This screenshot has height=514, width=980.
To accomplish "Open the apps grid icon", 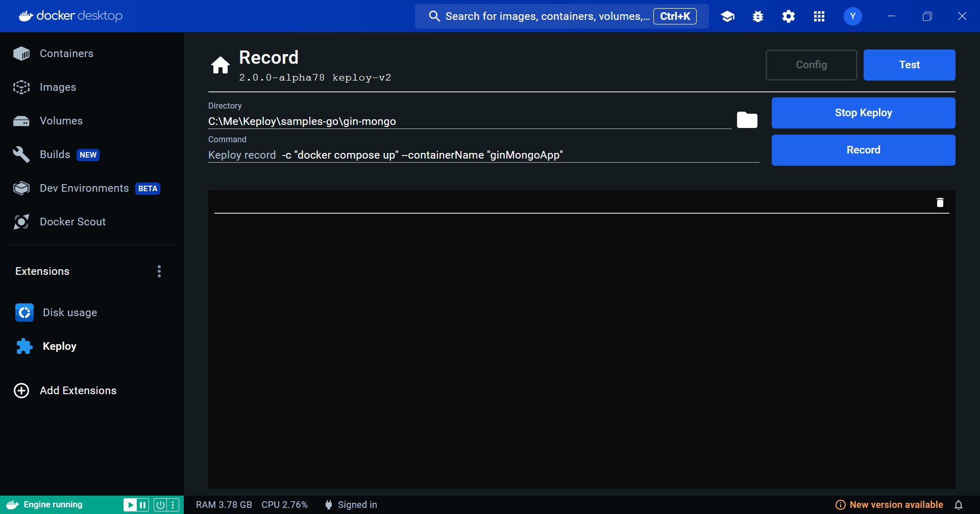I will [x=819, y=16].
